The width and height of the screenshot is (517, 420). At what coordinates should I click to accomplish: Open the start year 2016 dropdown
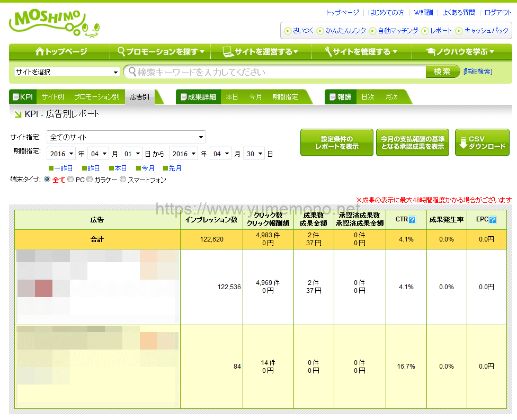(61, 154)
